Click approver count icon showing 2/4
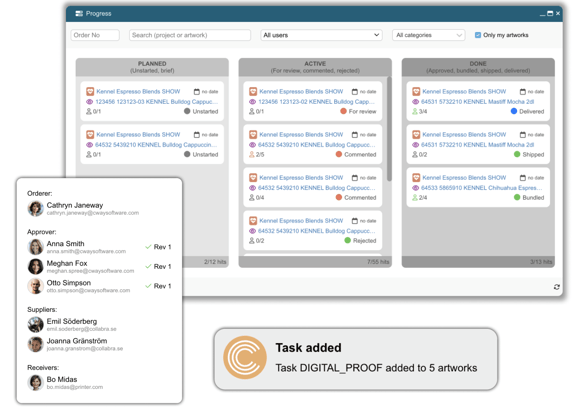This screenshot has width=573, height=412. pyautogui.click(x=415, y=198)
